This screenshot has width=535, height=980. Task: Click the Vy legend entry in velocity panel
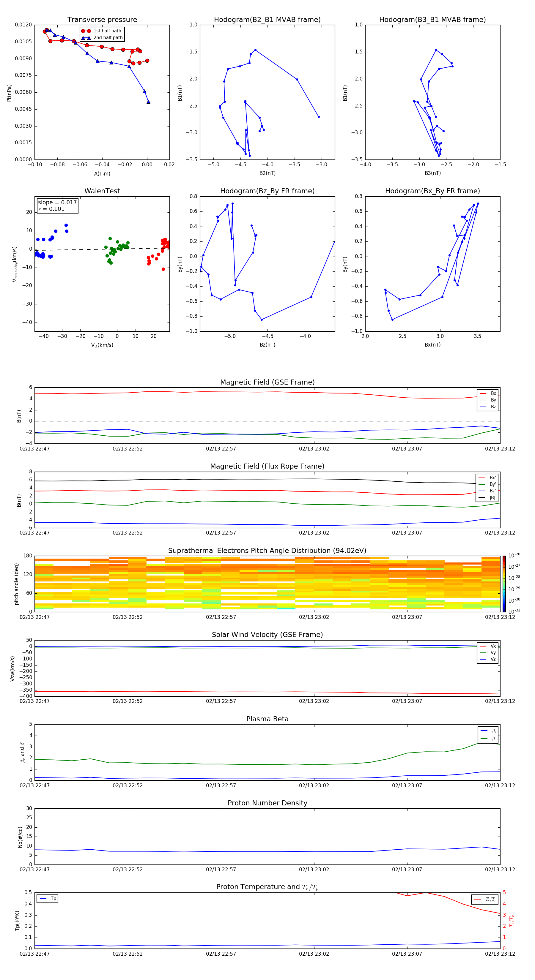tap(488, 652)
